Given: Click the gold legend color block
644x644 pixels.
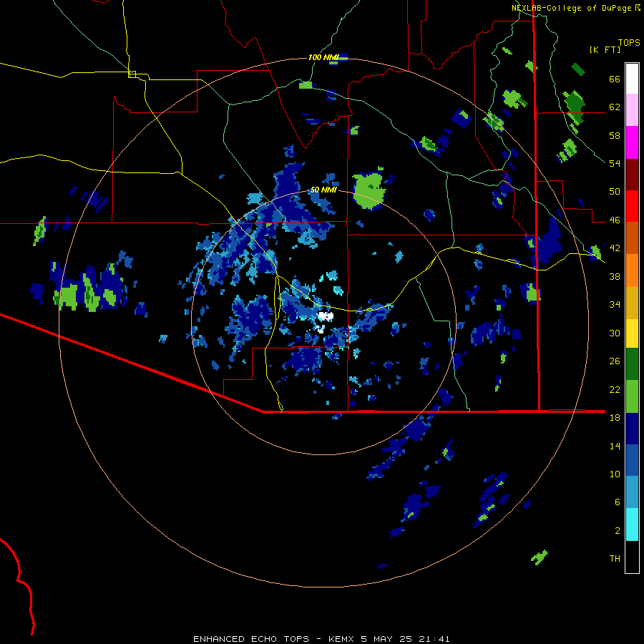Looking at the screenshot, I should click(x=632, y=303).
